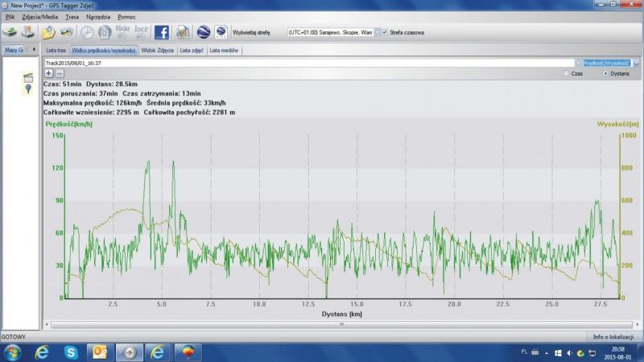Click the plus zoom-in button above chart
This screenshot has height=362, width=644.
point(49,73)
